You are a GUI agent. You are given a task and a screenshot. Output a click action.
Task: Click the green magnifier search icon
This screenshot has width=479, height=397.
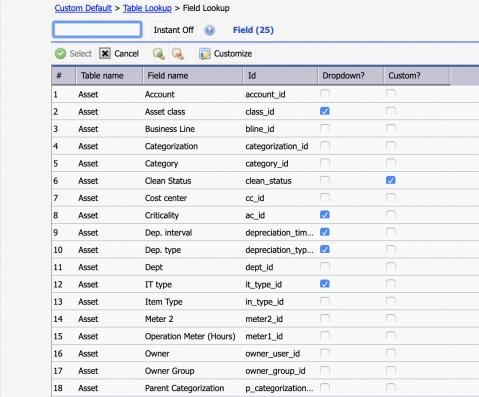click(159, 54)
